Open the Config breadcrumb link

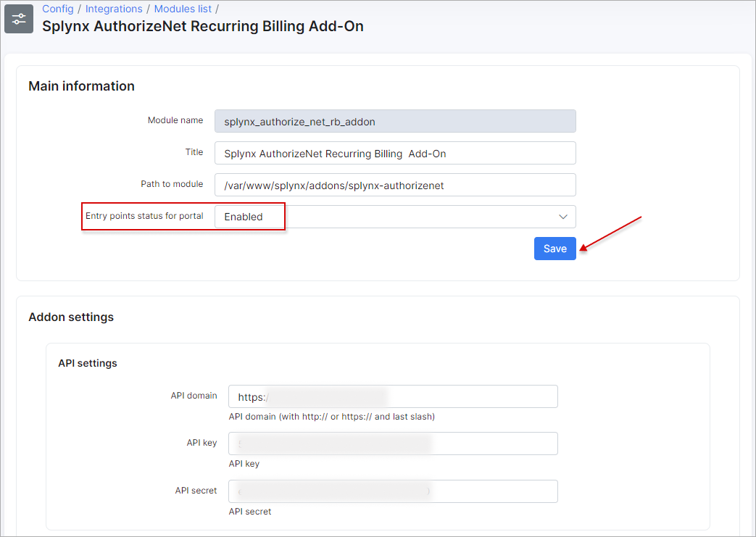tap(58, 9)
